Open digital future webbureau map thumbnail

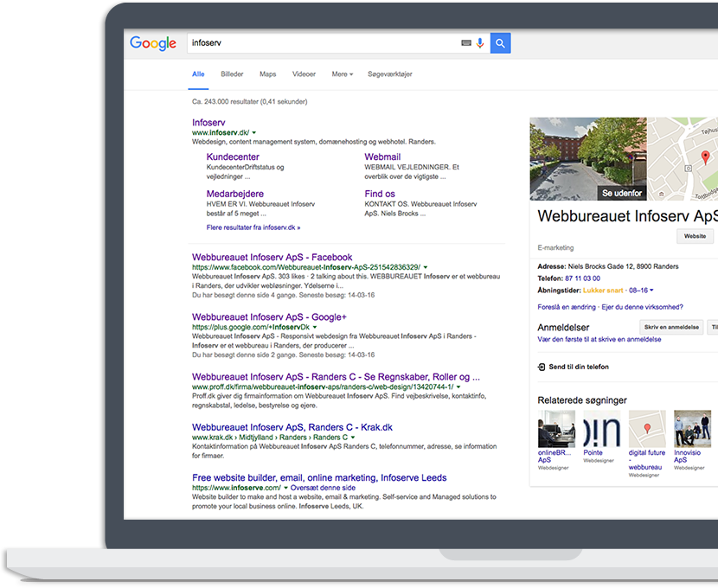pos(647,429)
